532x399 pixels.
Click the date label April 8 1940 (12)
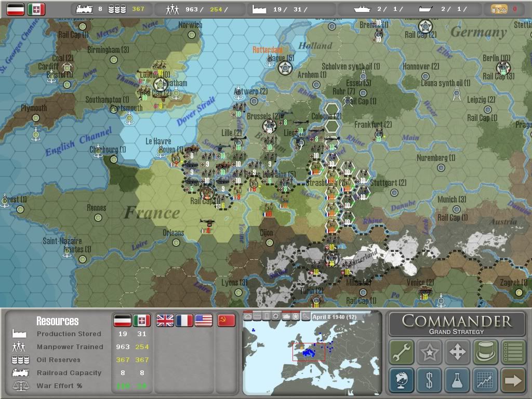click(x=334, y=317)
